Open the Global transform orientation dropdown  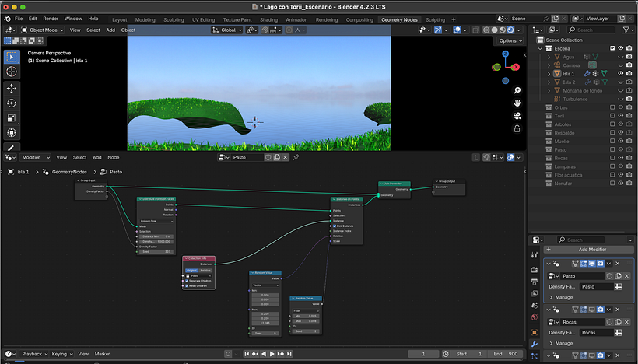(x=226, y=30)
